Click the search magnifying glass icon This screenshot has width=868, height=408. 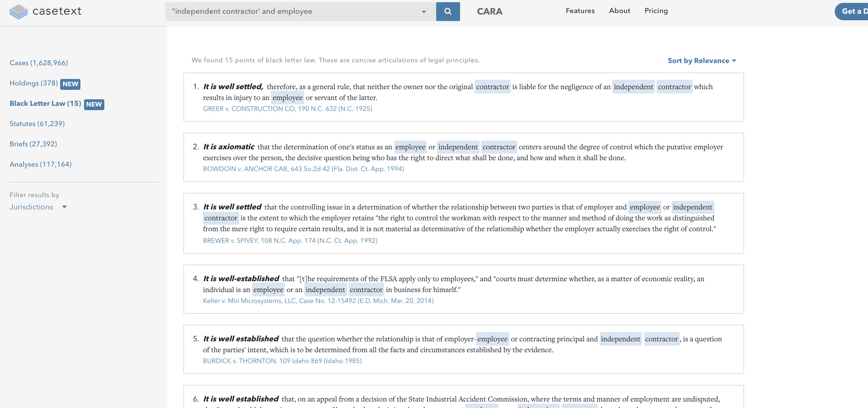point(448,11)
